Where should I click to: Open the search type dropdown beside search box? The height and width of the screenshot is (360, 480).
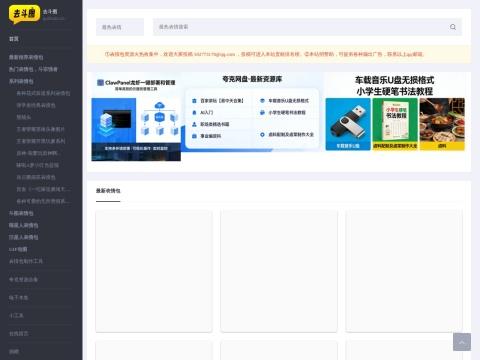tap(120, 27)
